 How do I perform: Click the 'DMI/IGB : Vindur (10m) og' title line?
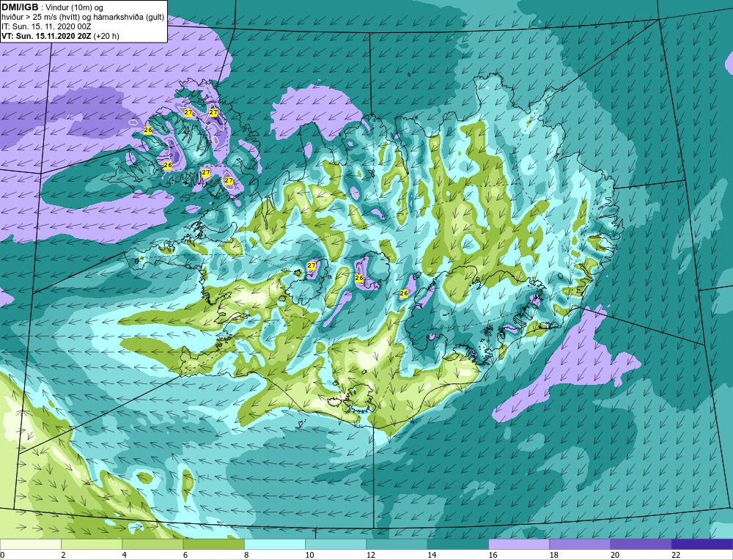[53, 7]
